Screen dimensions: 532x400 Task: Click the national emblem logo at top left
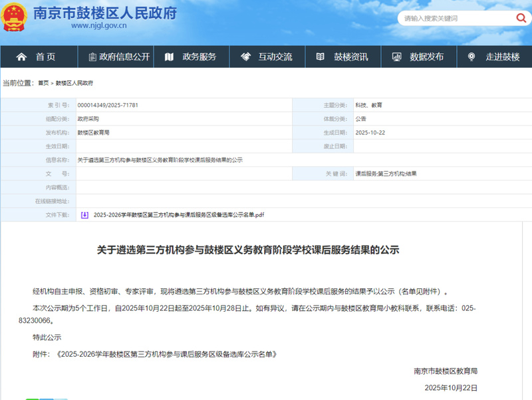(15, 18)
